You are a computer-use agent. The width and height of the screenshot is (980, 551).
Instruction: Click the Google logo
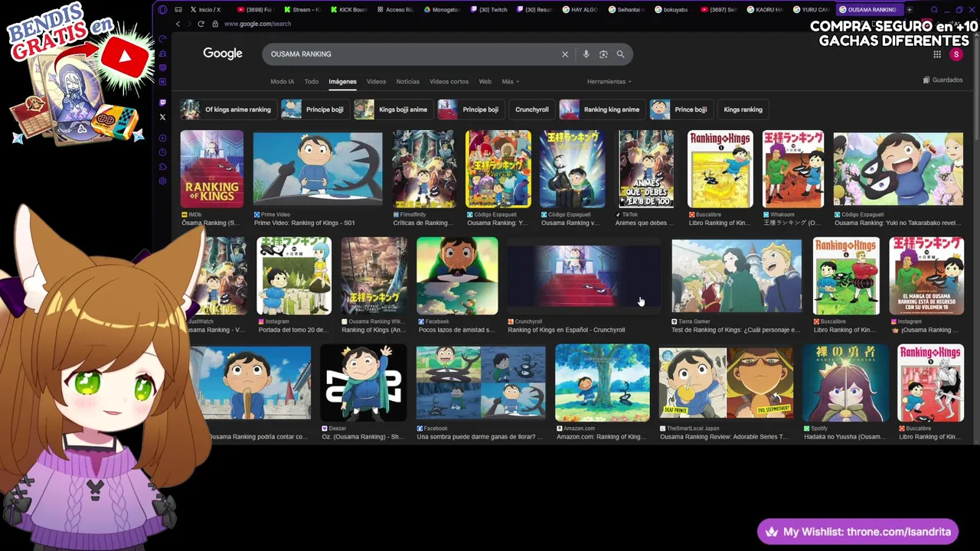pyautogui.click(x=223, y=54)
